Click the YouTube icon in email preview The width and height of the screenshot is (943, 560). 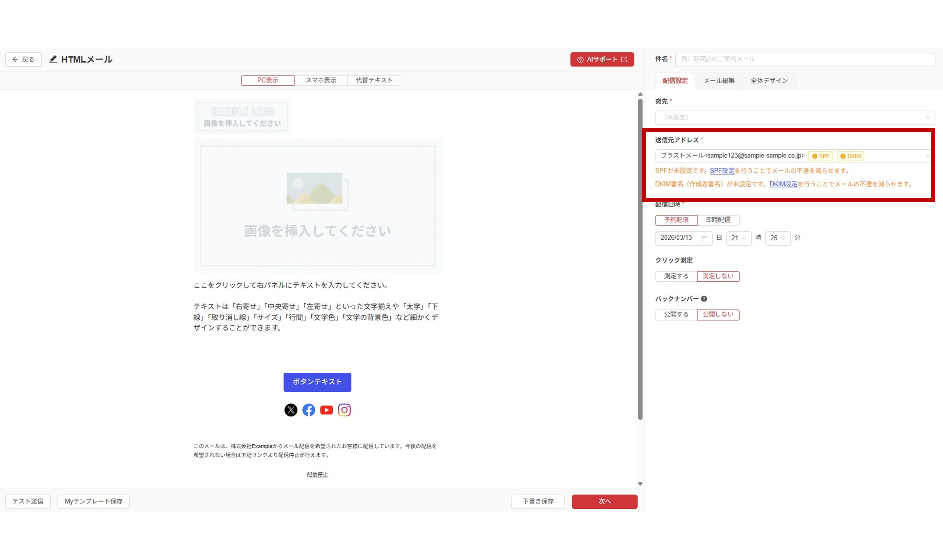(x=326, y=410)
